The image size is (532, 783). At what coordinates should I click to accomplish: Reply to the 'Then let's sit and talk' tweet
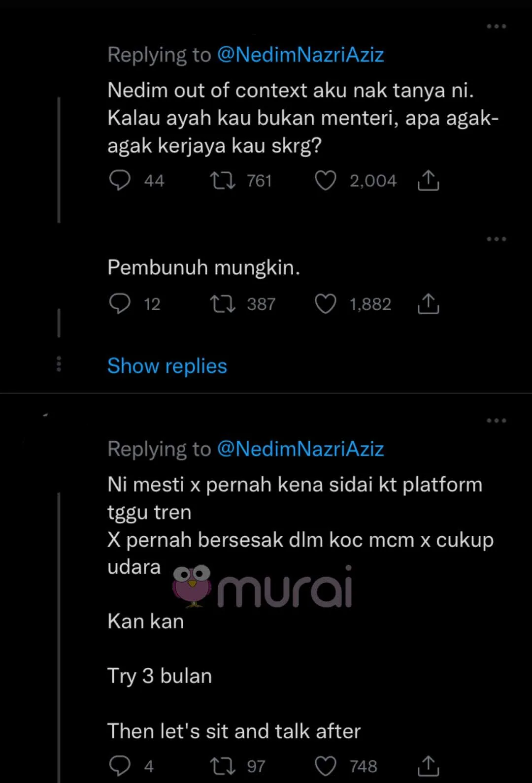click(120, 766)
